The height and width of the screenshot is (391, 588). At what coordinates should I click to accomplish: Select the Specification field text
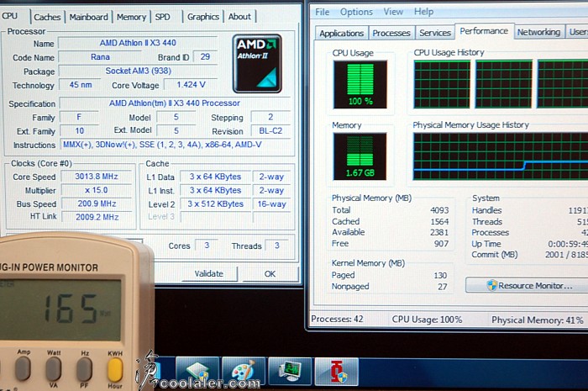pos(175,103)
